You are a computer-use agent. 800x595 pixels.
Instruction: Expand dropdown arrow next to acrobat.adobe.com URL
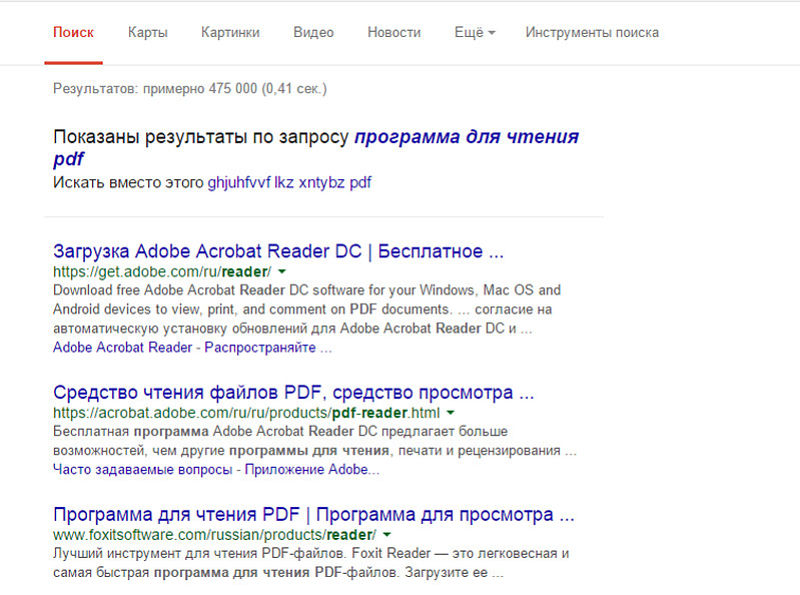[450, 412]
